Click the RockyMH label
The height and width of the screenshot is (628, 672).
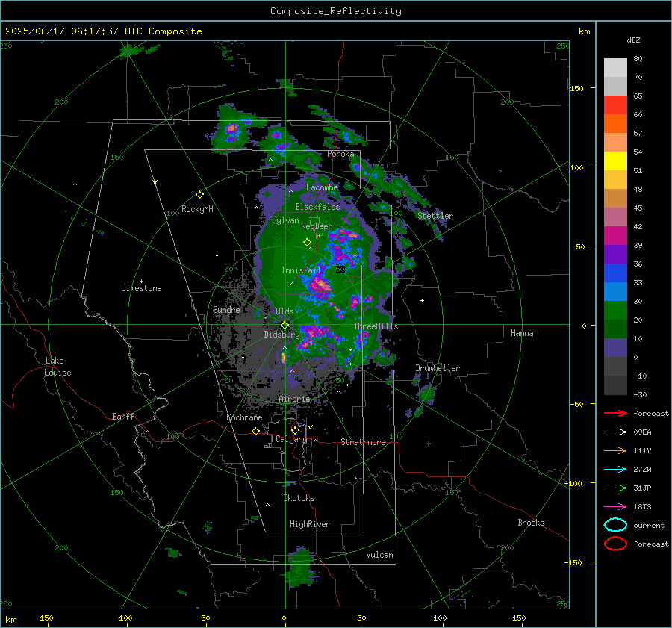click(x=197, y=209)
